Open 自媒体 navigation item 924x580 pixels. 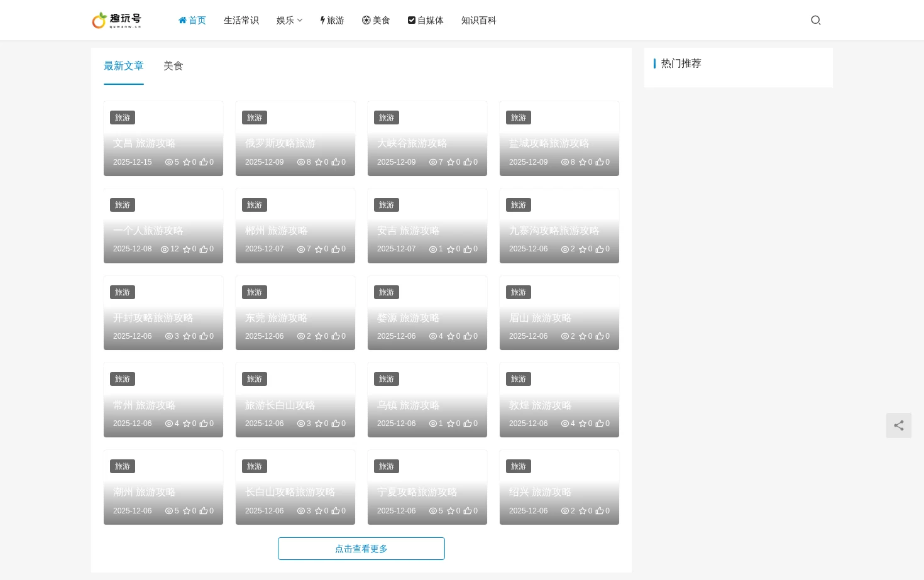pos(426,20)
